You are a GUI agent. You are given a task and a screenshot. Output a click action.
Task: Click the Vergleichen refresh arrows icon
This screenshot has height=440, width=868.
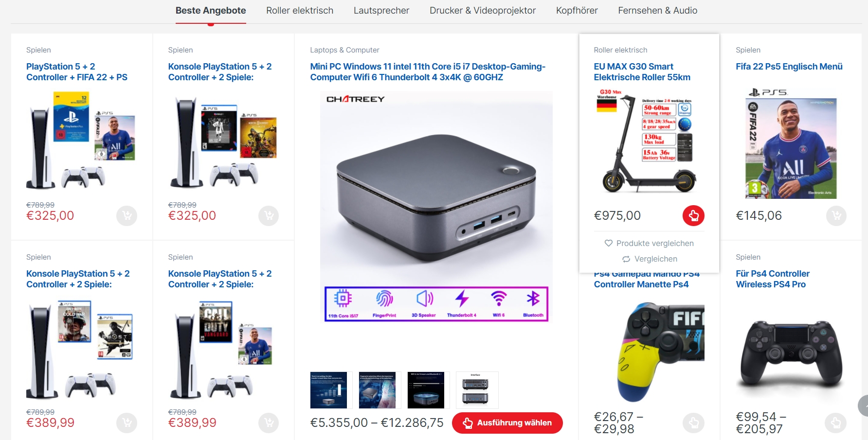click(626, 259)
